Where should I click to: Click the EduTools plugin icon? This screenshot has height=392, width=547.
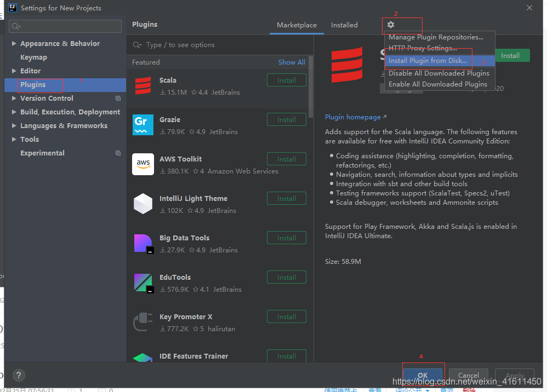point(144,283)
